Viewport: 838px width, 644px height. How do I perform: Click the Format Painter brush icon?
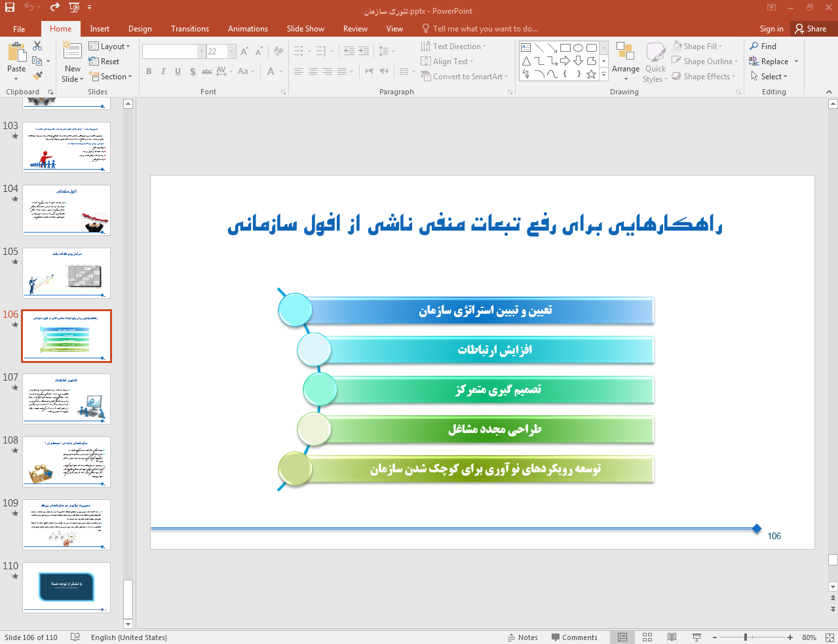[37, 76]
